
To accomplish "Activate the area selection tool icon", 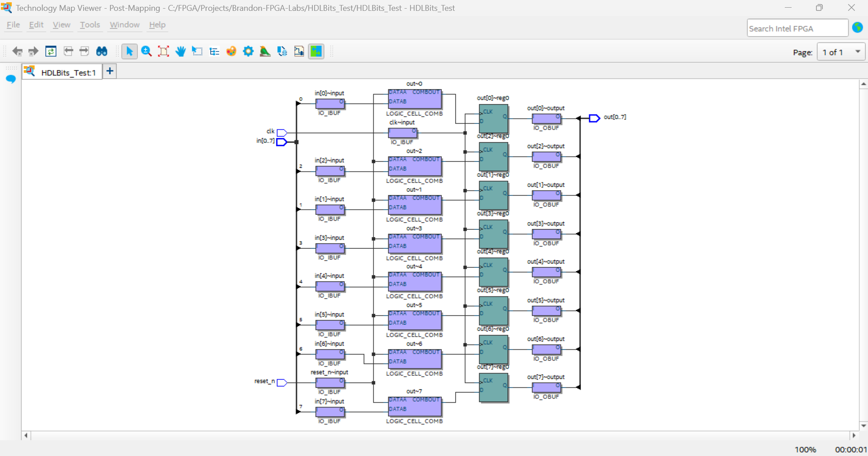I will (197, 52).
